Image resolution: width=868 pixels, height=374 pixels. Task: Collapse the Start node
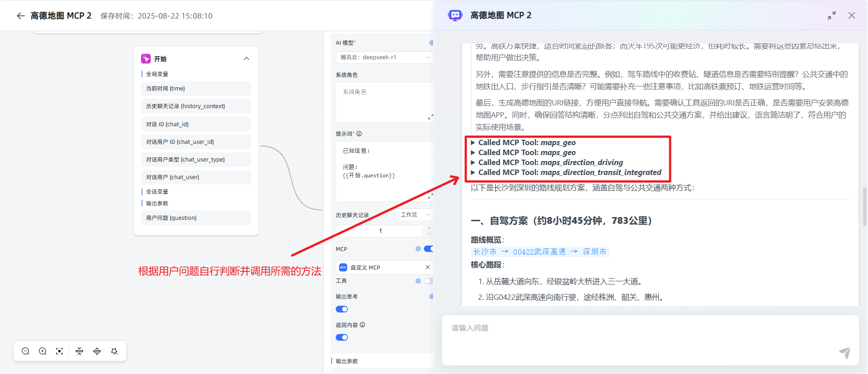point(246,59)
